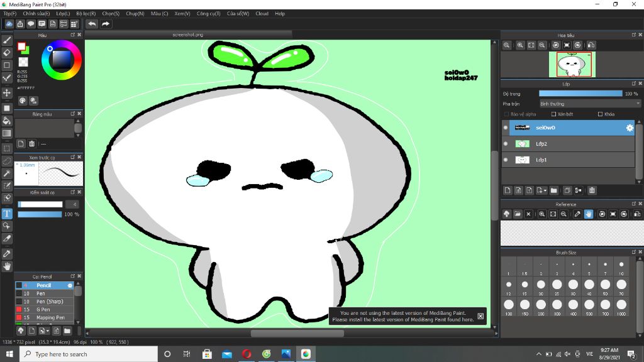Viewport: 644px width, 362px height.
Task: Click the Windows Start button
Action: [9, 354]
